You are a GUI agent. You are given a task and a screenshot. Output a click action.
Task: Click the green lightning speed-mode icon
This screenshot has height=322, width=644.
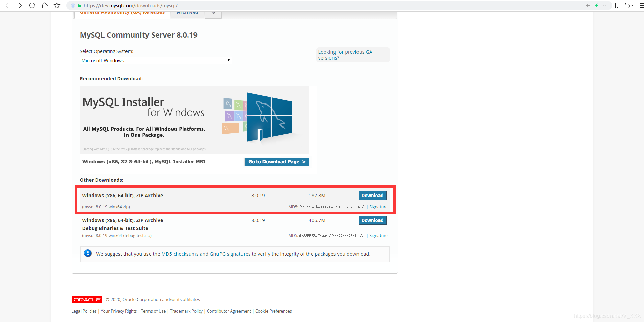click(597, 6)
